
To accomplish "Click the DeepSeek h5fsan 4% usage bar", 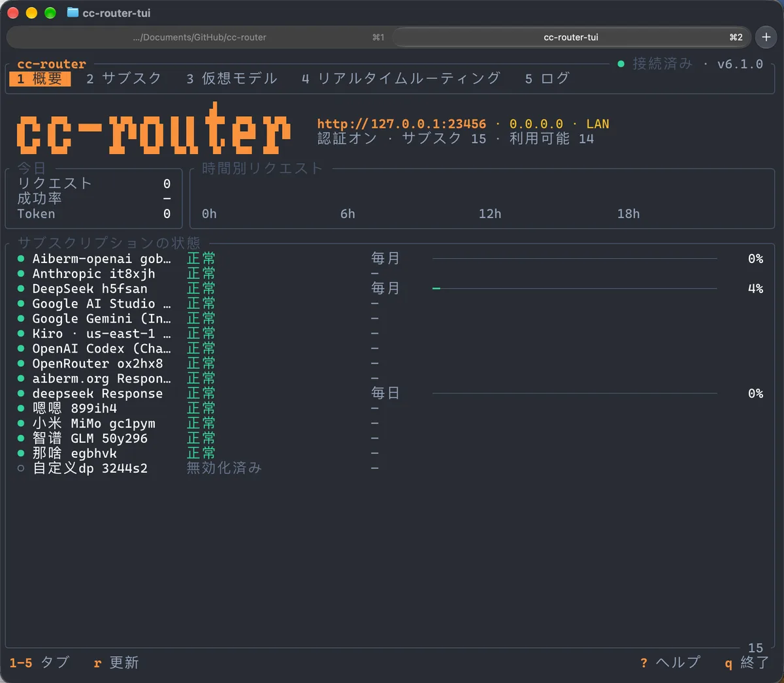I will coord(575,289).
